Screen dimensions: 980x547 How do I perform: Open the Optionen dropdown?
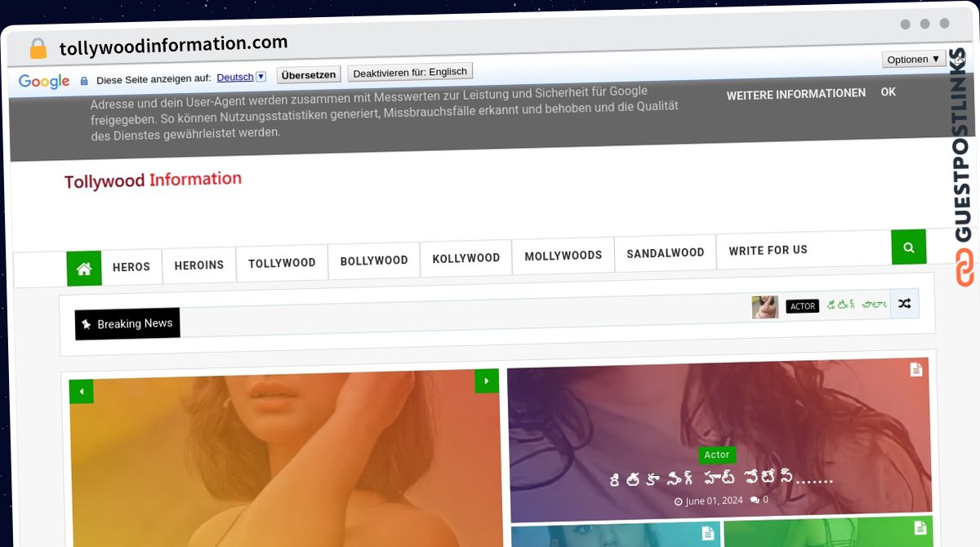[914, 60]
